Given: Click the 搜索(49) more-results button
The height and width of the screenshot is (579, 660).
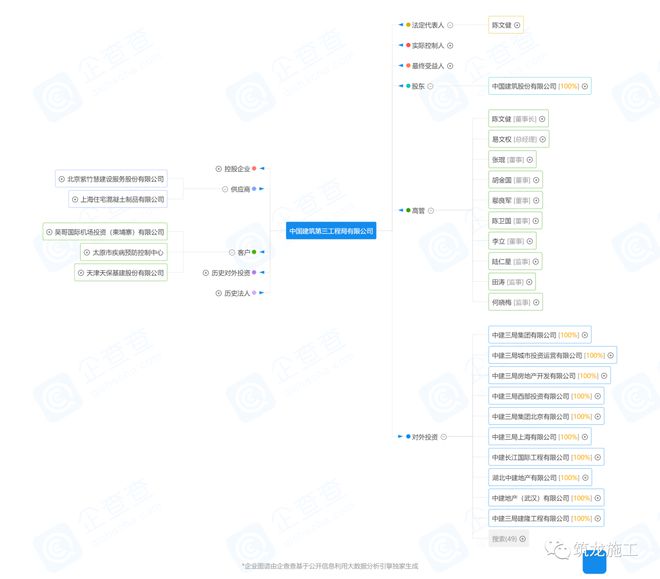Looking at the screenshot, I should pyautogui.click(x=508, y=539).
